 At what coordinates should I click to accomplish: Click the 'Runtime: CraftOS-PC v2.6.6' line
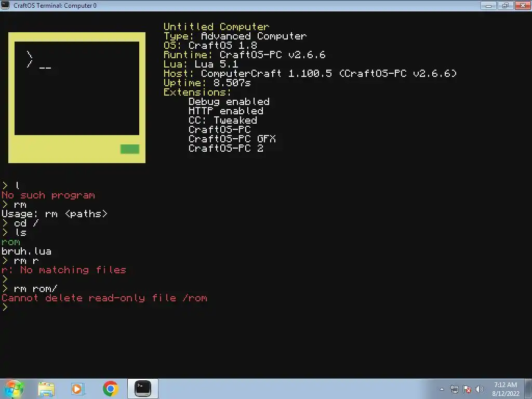pyautogui.click(x=245, y=55)
